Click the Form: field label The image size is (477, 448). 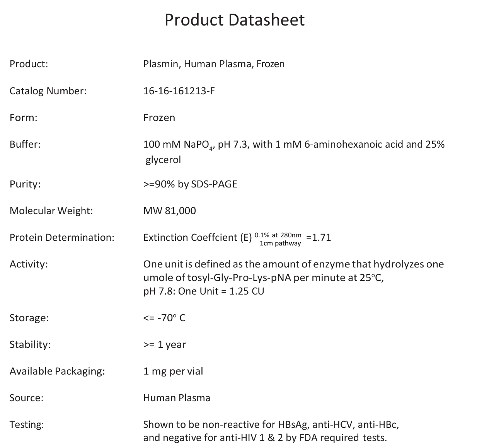point(24,118)
